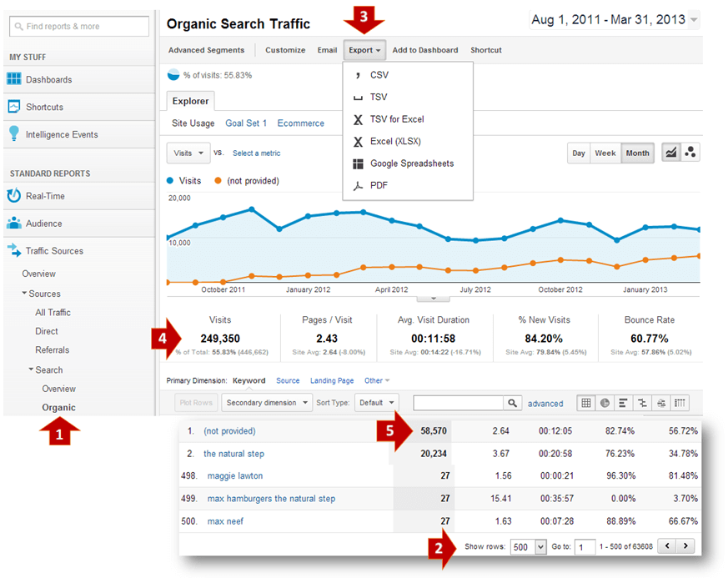Screen dimensions: 728x578
Task: Switch to the Percentage pie chart view
Action: point(605,403)
